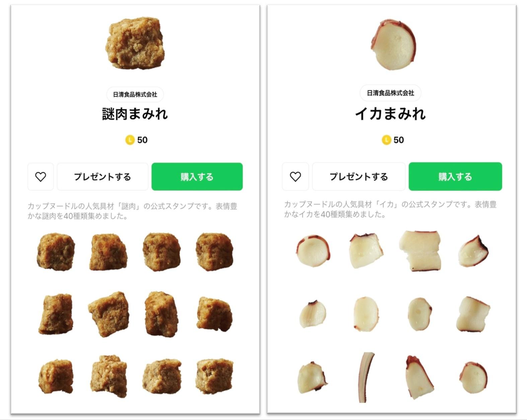The width and height of the screenshot is (527, 420).
Task: Select the ridged squid body piece sticker
Action: (x=420, y=251)
